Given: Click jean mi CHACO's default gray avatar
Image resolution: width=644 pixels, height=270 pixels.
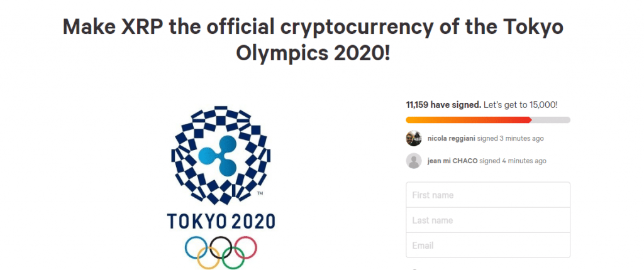Looking at the screenshot, I should (x=414, y=161).
